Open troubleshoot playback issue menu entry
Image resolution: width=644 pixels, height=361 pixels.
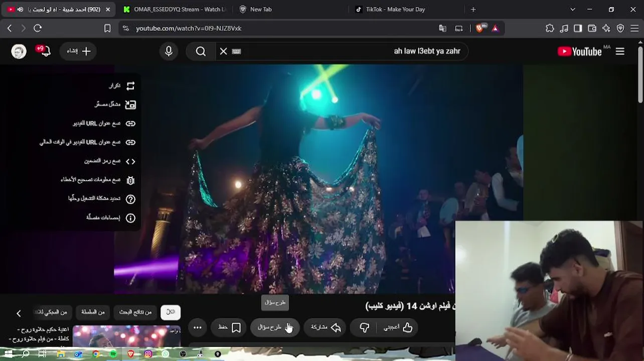[102, 199]
